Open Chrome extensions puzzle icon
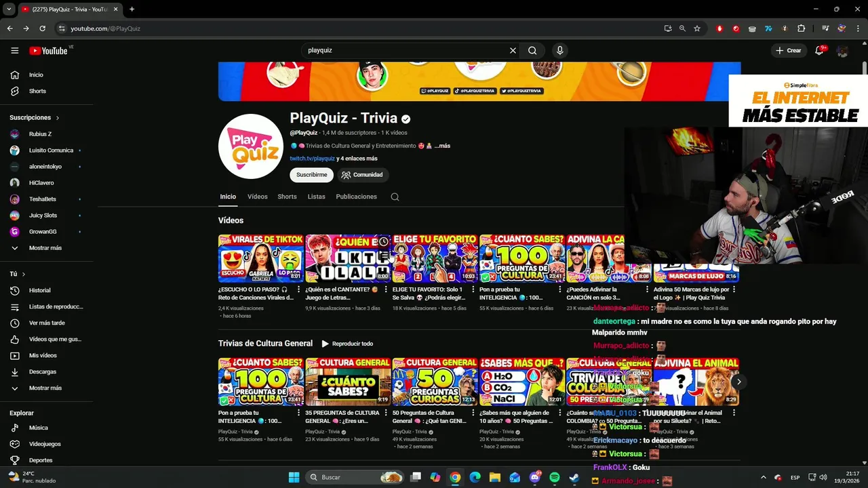Image resolution: width=868 pixels, height=488 pixels. point(801,28)
